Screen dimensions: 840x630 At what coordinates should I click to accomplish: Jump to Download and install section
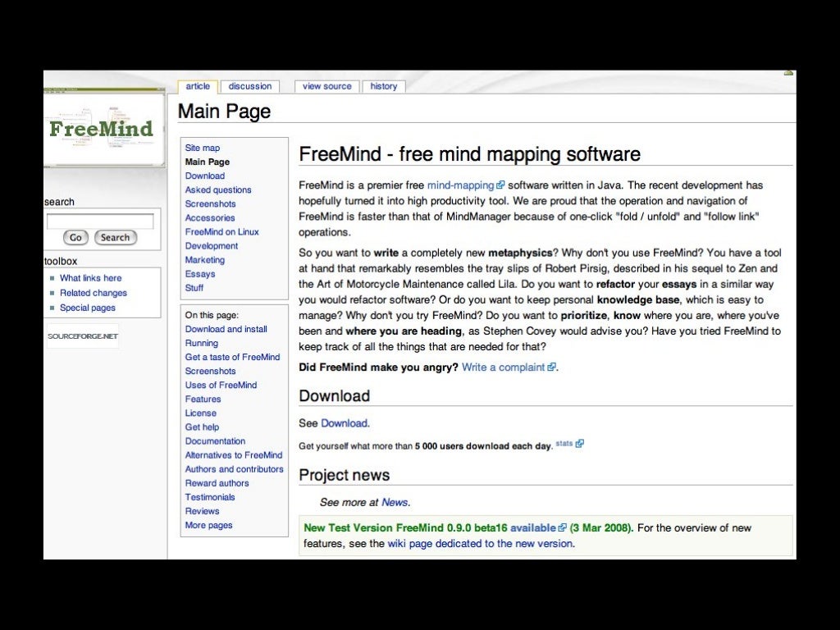tap(226, 329)
